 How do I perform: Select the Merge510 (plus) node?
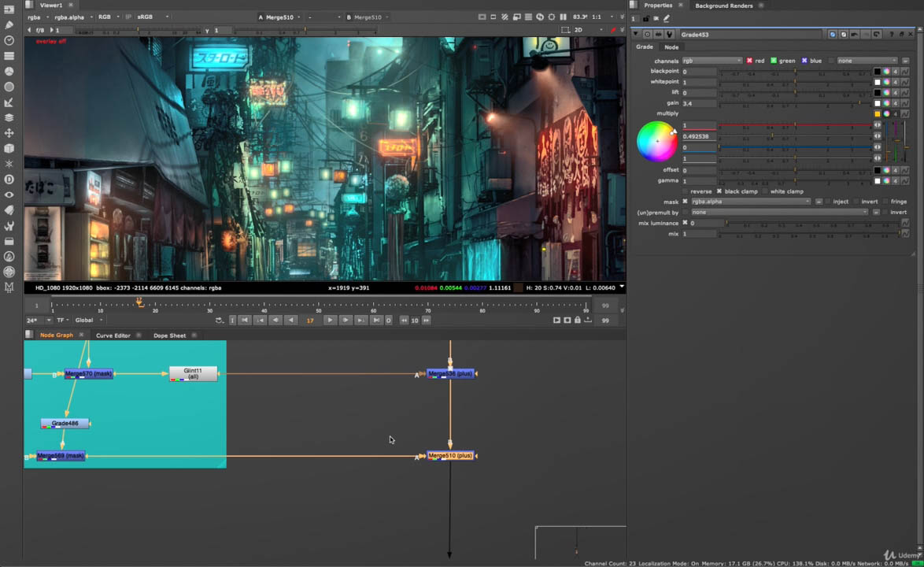pyautogui.click(x=450, y=456)
